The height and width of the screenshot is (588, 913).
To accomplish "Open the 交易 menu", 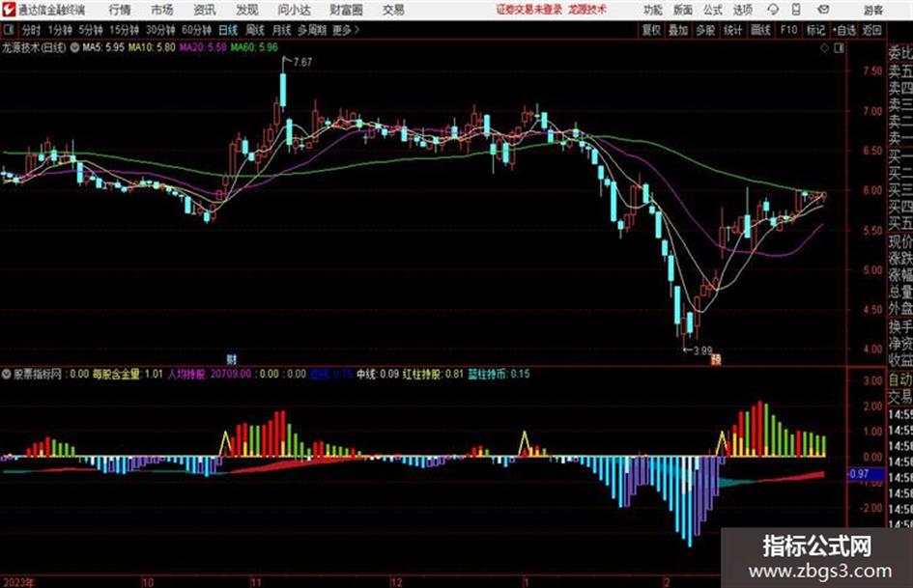I will point(393,10).
